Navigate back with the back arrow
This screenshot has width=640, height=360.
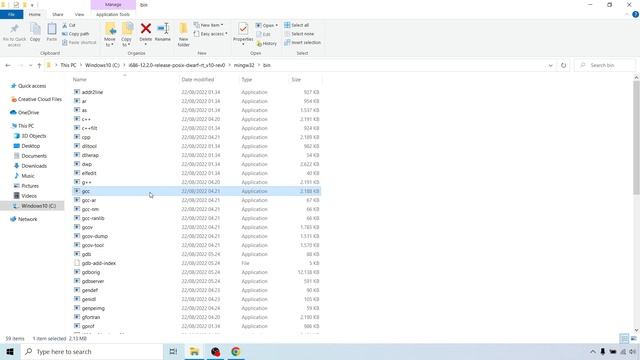(8, 65)
